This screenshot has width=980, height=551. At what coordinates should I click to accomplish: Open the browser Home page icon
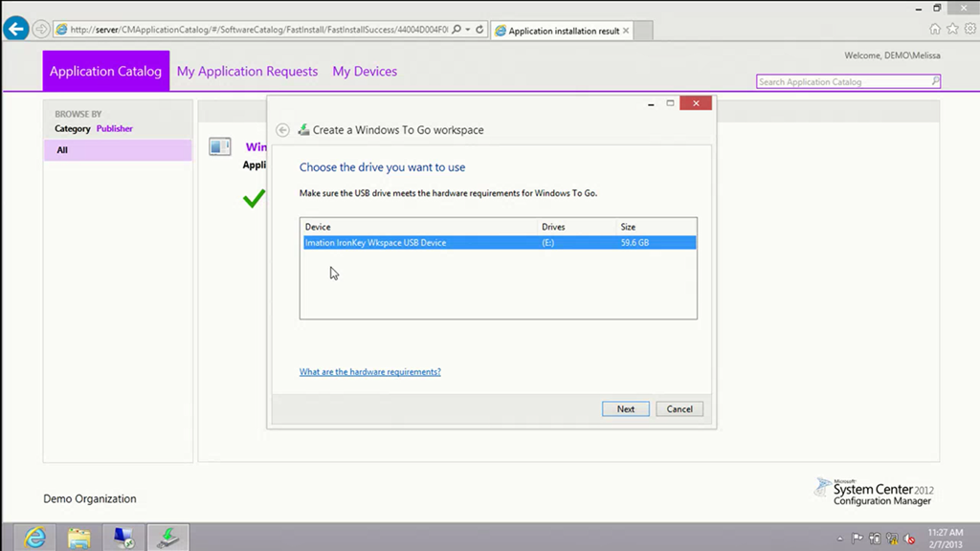tap(935, 30)
